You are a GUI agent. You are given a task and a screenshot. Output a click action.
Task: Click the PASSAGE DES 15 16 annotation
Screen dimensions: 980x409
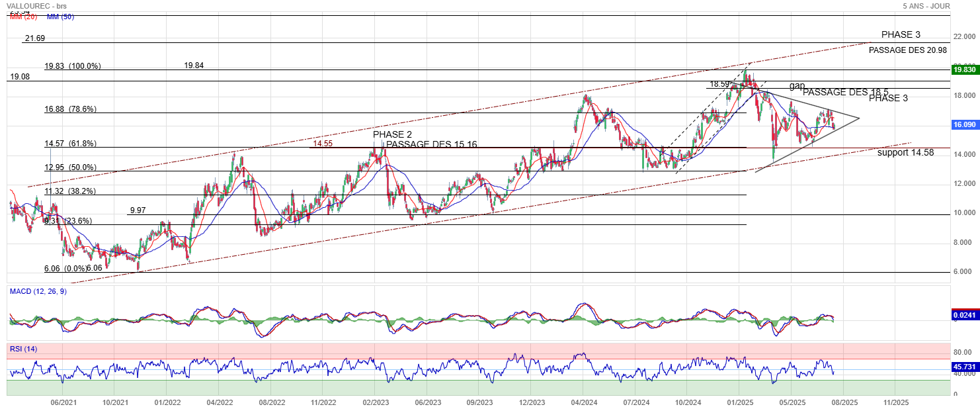431,145
